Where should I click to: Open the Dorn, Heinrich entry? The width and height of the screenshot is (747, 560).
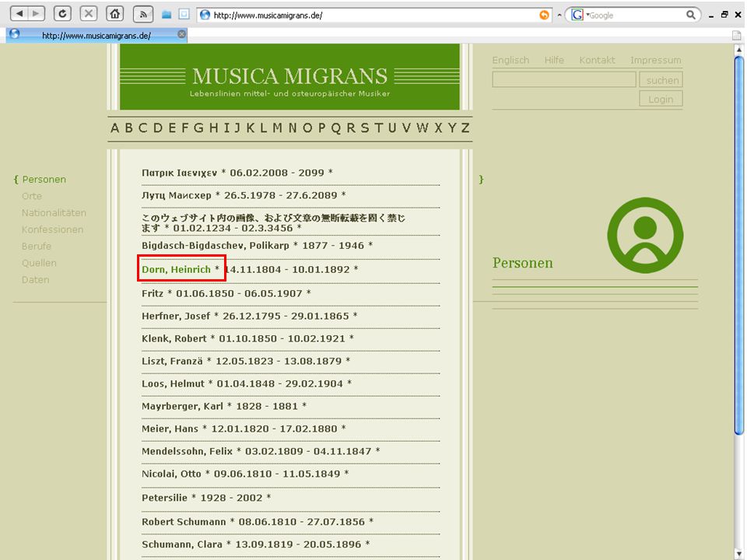(176, 270)
